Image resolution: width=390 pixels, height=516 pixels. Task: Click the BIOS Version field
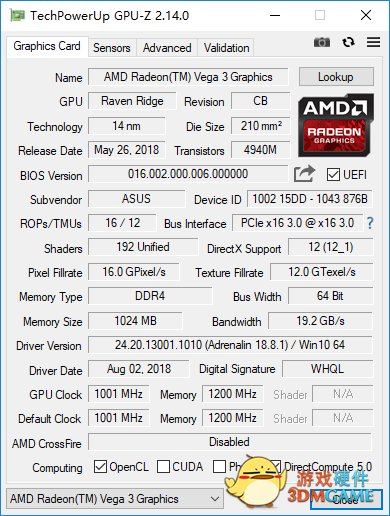tap(188, 174)
